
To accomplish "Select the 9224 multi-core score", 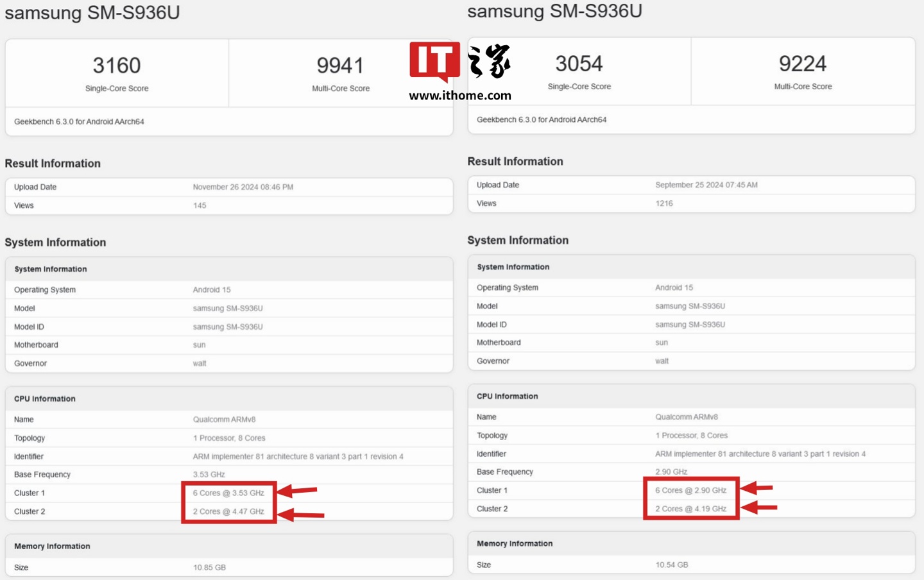I will coord(802,64).
